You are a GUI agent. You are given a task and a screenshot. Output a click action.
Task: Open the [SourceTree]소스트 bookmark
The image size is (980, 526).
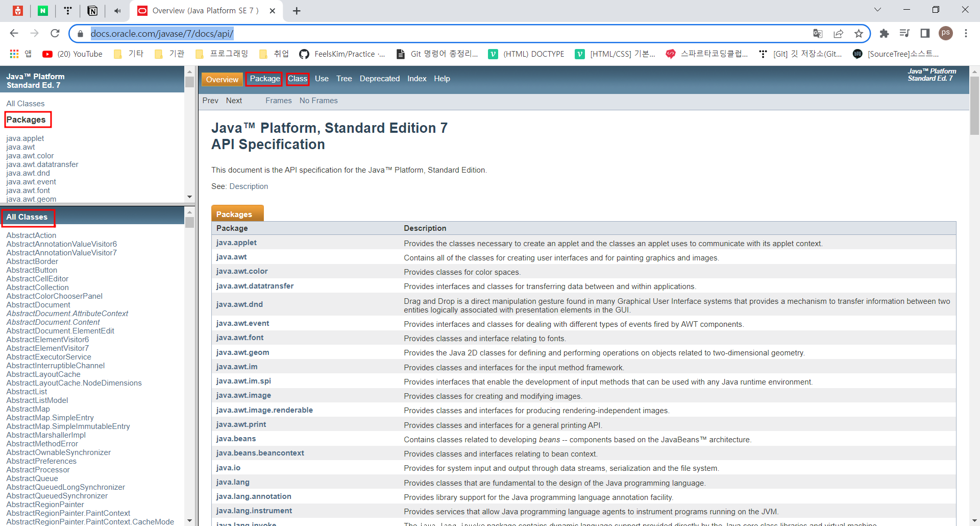896,54
